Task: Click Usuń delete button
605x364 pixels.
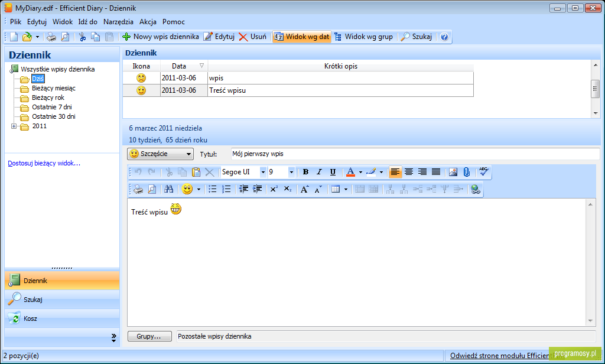Action: (x=253, y=37)
